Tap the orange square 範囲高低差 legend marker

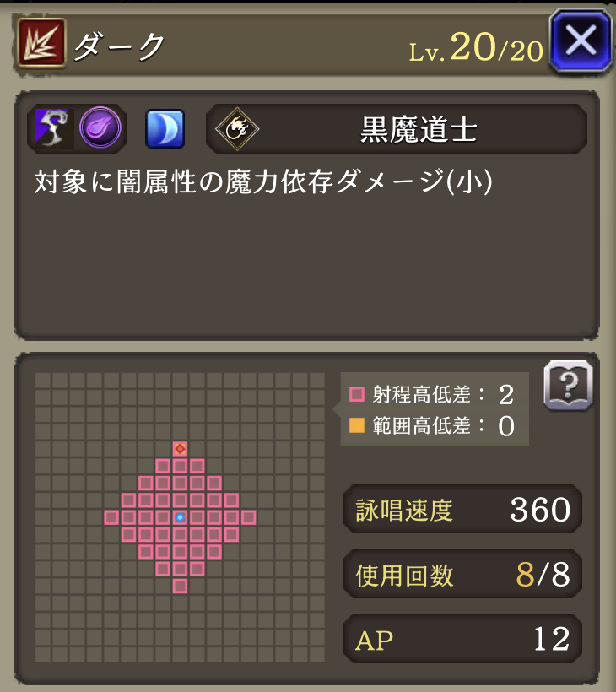pos(357,425)
